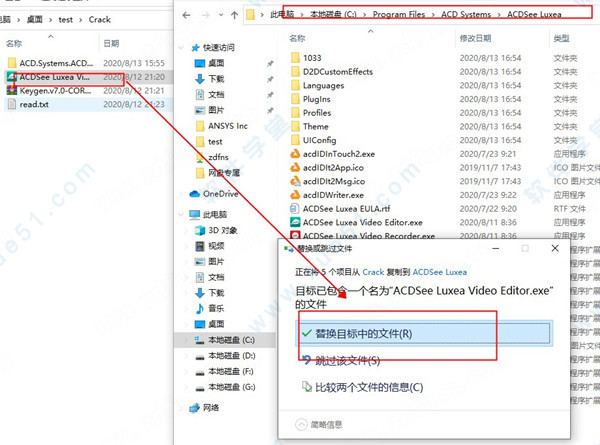Click ACDSee Luxea Vi... file icon in Crack window
Image resolution: width=600 pixels, height=445 pixels.
(x=12, y=77)
